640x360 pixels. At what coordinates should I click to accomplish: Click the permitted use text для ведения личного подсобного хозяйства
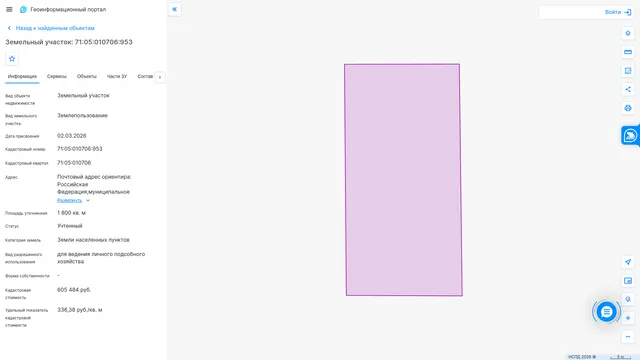[101, 258]
